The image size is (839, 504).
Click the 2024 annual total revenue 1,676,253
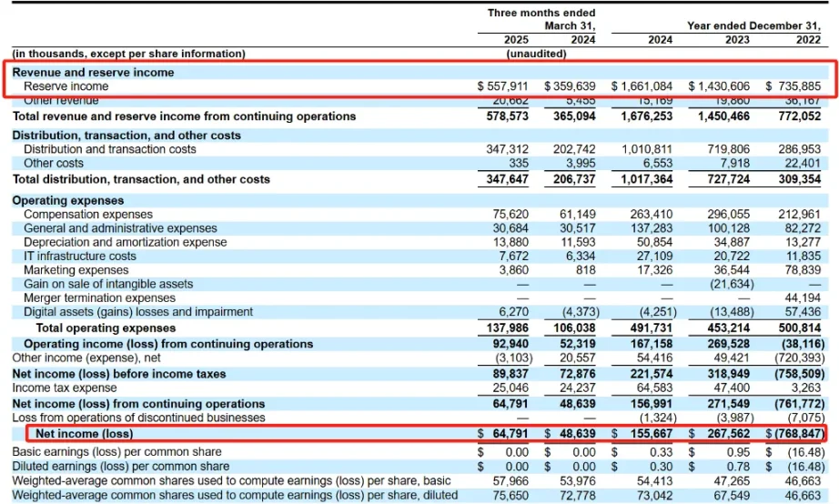click(646, 116)
